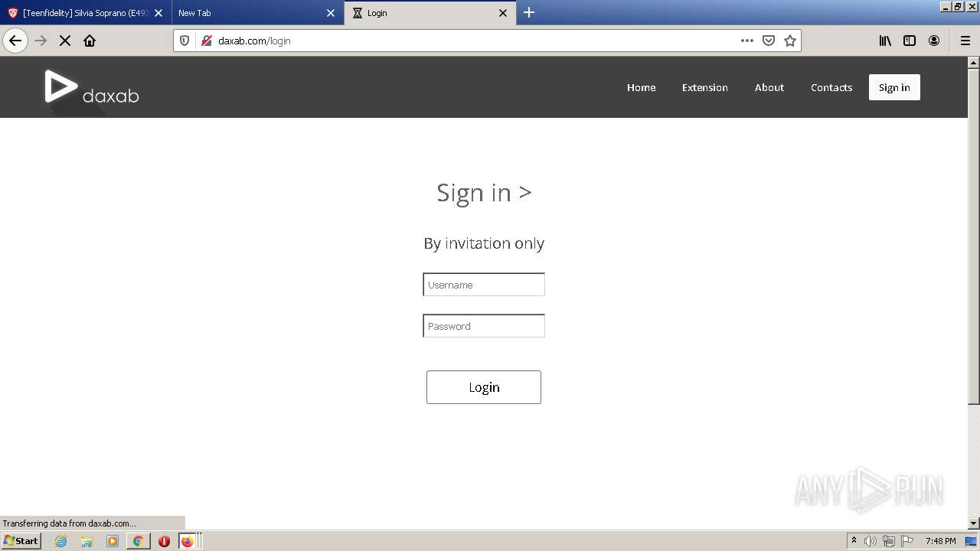This screenshot has height=551, width=980.
Task: Click the scrollbar down arrow
Action: pyautogui.click(x=974, y=523)
